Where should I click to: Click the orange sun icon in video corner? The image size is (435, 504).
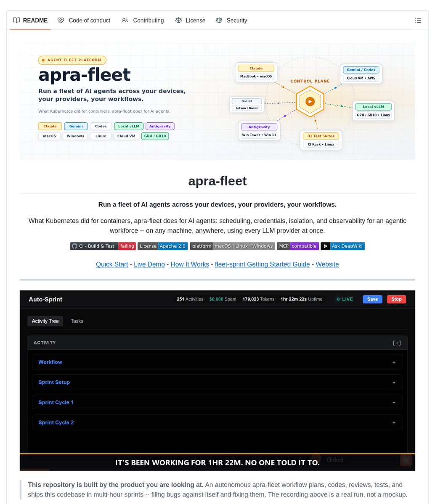(x=406, y=460)
